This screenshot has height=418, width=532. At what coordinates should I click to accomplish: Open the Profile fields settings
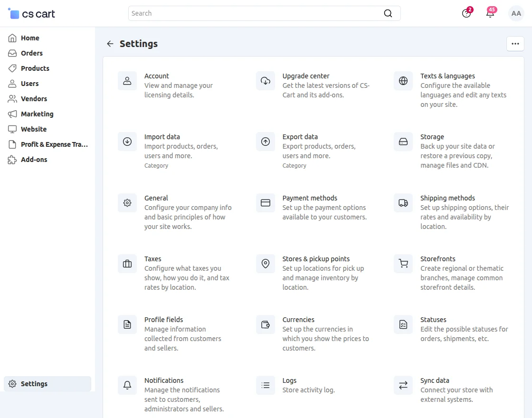tap(163, 319)
